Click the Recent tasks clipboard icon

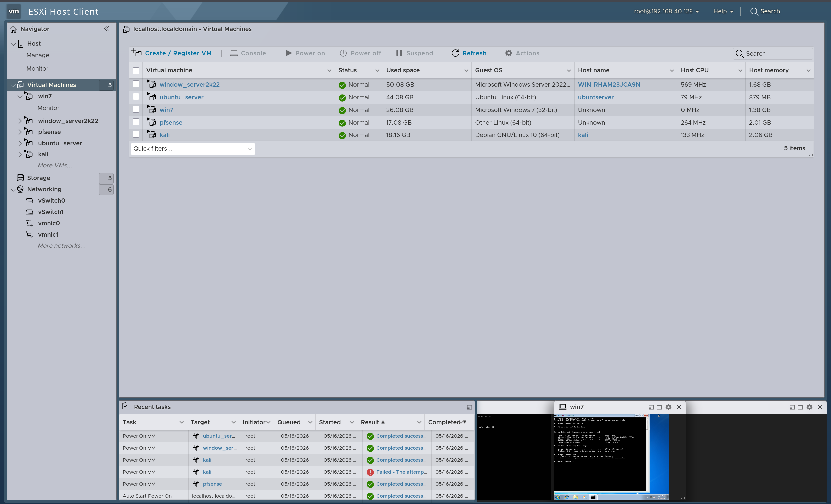126,406
